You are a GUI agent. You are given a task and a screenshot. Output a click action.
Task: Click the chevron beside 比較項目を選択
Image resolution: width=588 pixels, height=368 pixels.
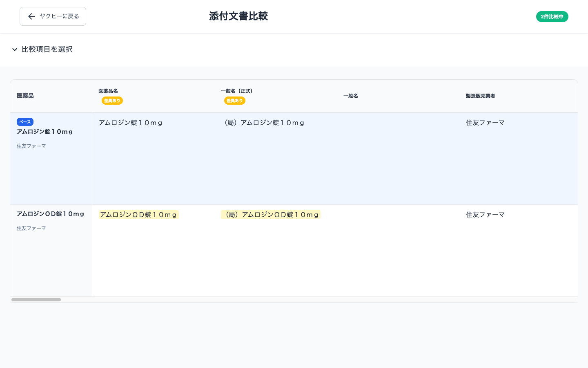coord(15,49)
